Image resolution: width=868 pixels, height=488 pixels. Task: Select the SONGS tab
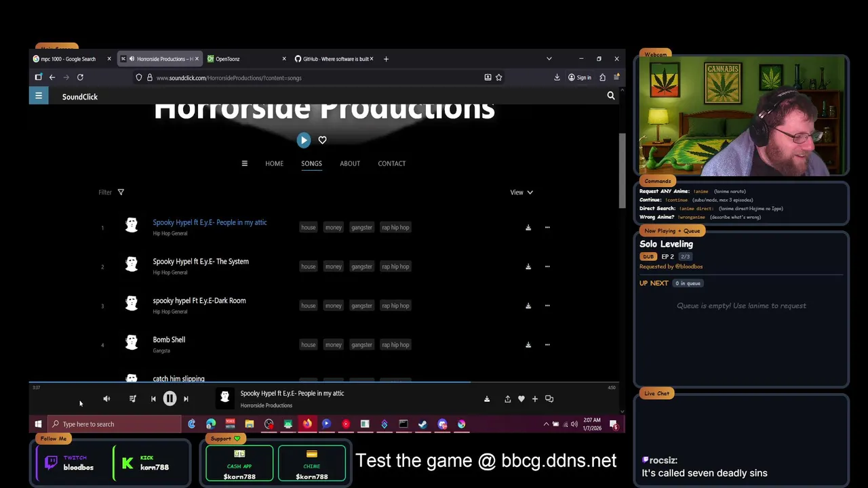311,163
